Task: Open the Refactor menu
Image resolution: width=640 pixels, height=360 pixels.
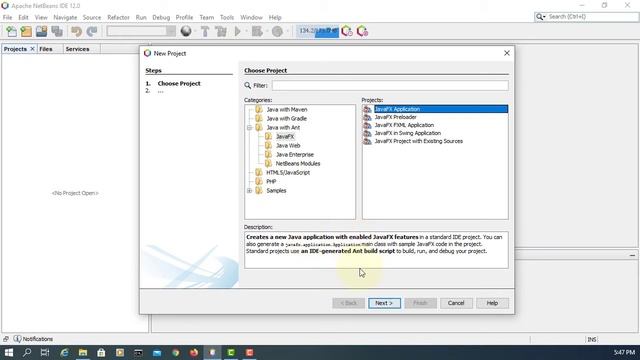Action: click(118, 18)
